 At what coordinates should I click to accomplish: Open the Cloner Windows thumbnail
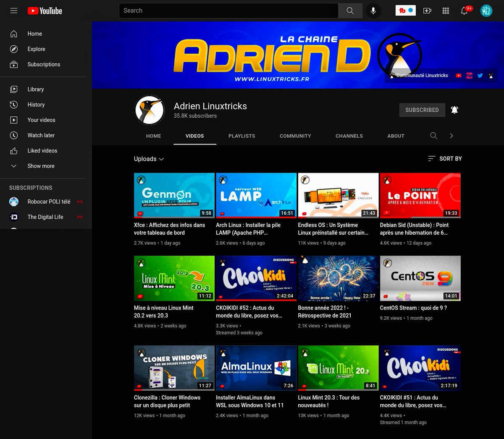(x=174, y=368)
